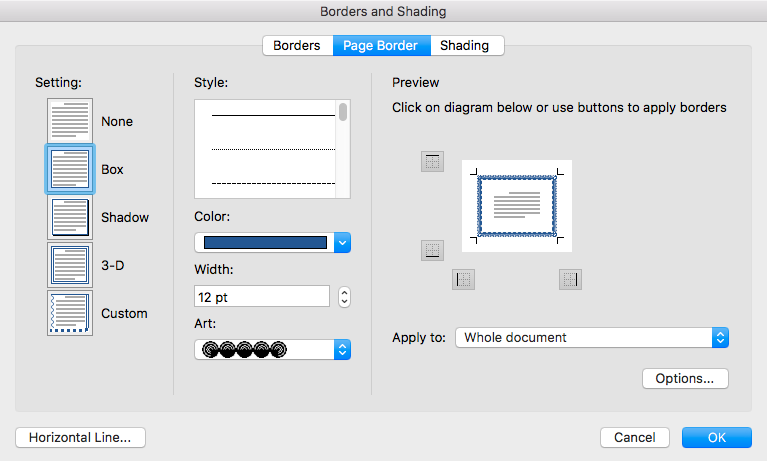Click the blue color swatch
The image size is (767, 461).
pos(265,243)
